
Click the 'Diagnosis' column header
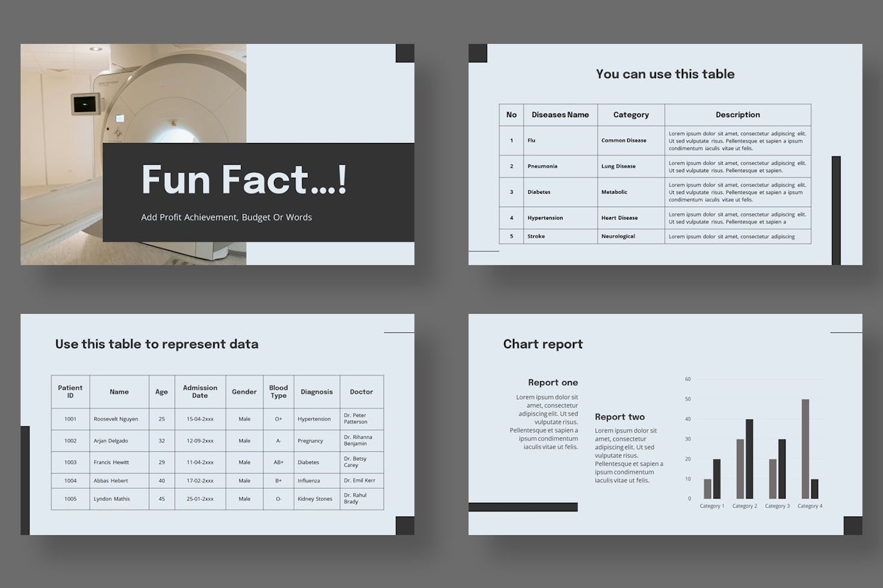coord(316,392)
